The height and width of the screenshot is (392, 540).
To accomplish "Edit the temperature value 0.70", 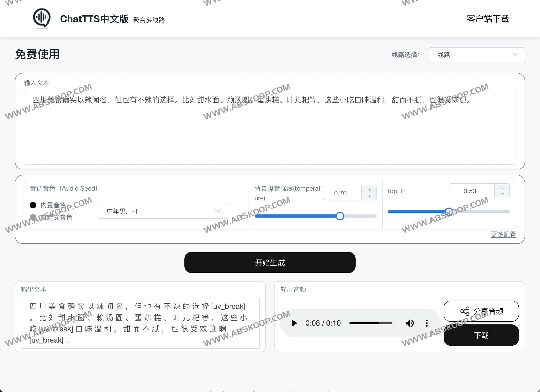I will click(x=341, y=193).
